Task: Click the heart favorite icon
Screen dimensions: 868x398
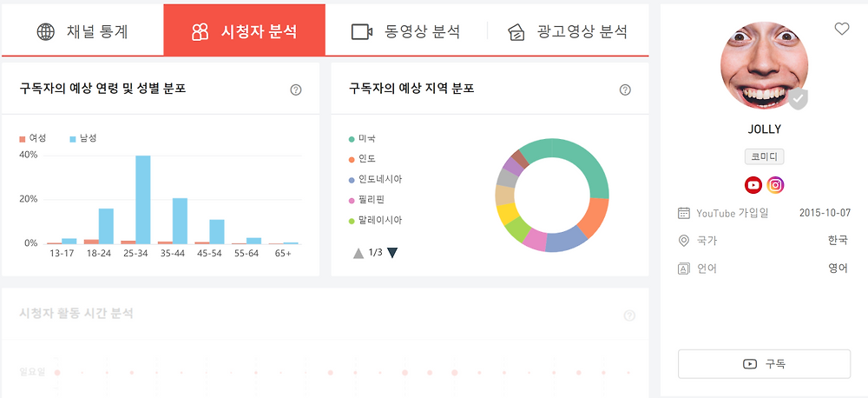Action: [841, 29]
